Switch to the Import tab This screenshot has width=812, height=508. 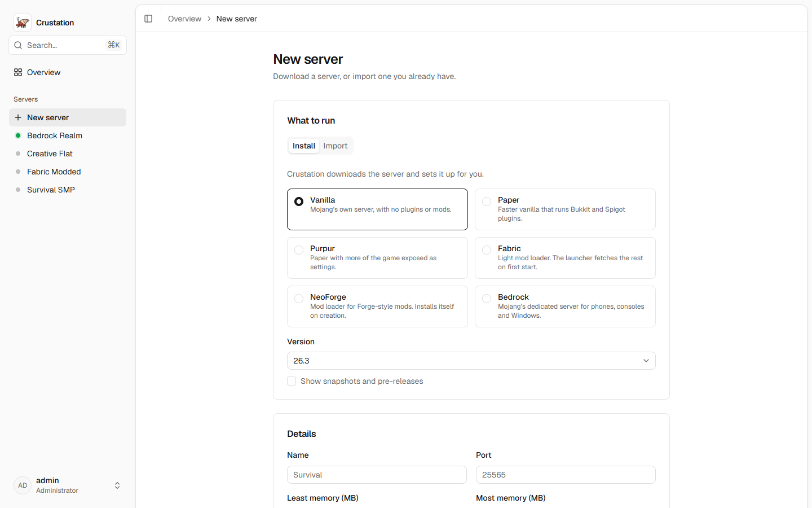336,146
